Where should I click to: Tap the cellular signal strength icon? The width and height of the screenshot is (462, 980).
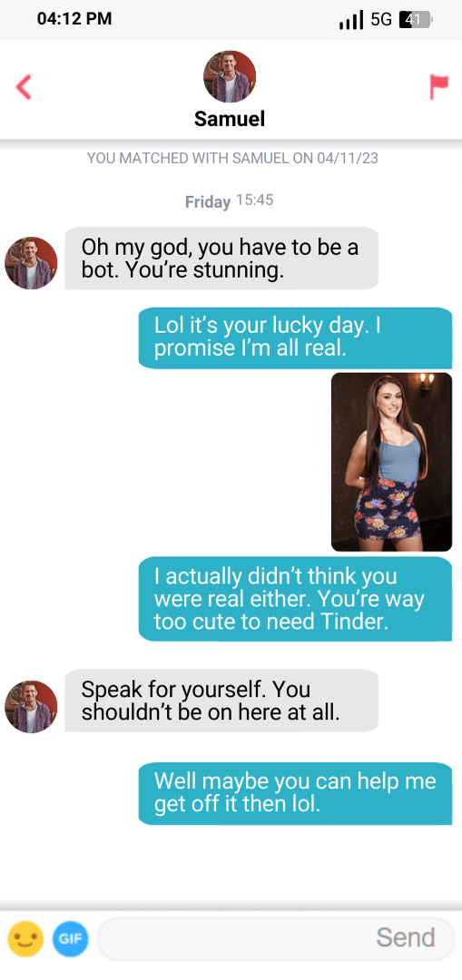point(350,20)
